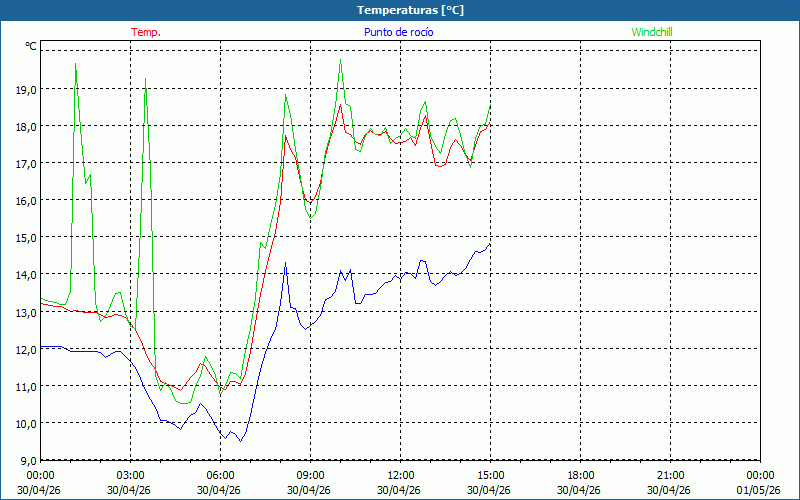The image size is (800, 500).
Task: Select the 9,0 Y-axis tick label
Action: (27, 460)
